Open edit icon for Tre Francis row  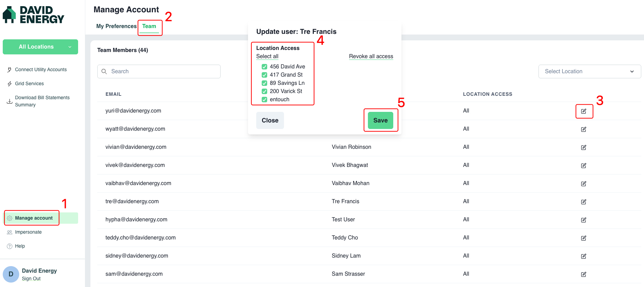584,202
